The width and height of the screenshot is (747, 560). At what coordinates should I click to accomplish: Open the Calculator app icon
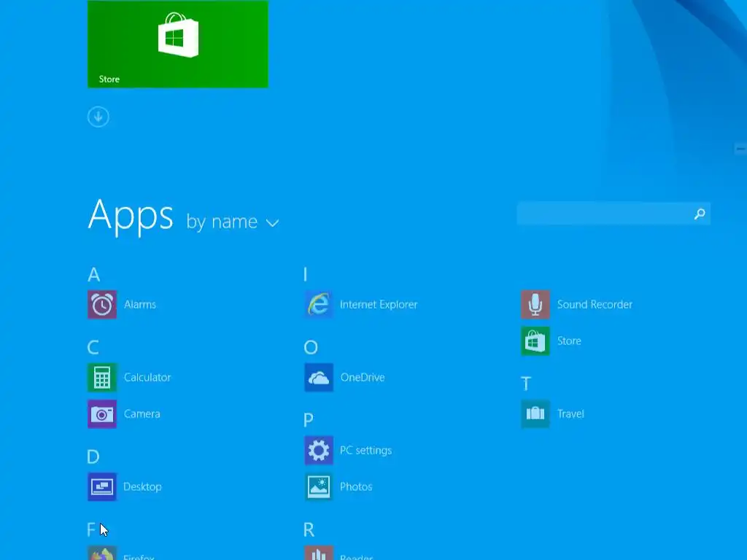click(x=102, y=377)
